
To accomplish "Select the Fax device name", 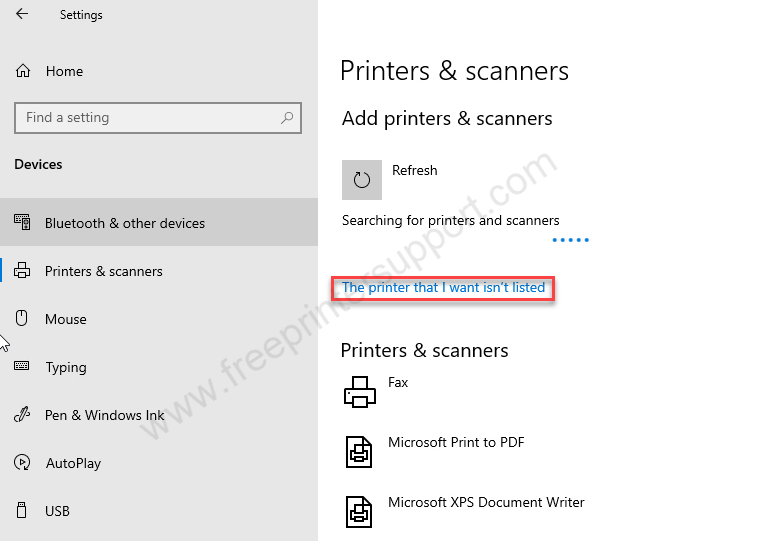I will 398,382.
